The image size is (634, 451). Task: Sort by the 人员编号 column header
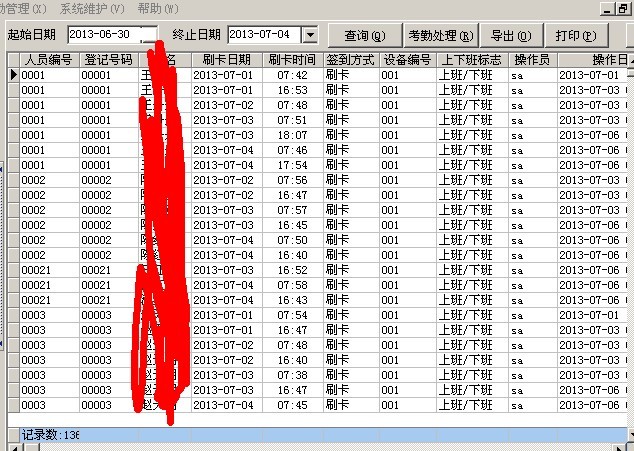pos(48,60)
